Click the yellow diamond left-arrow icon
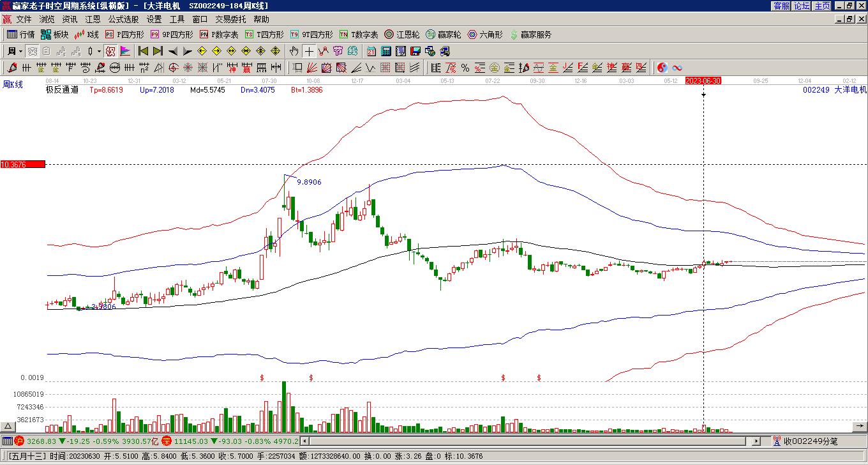 pos(202,51)
